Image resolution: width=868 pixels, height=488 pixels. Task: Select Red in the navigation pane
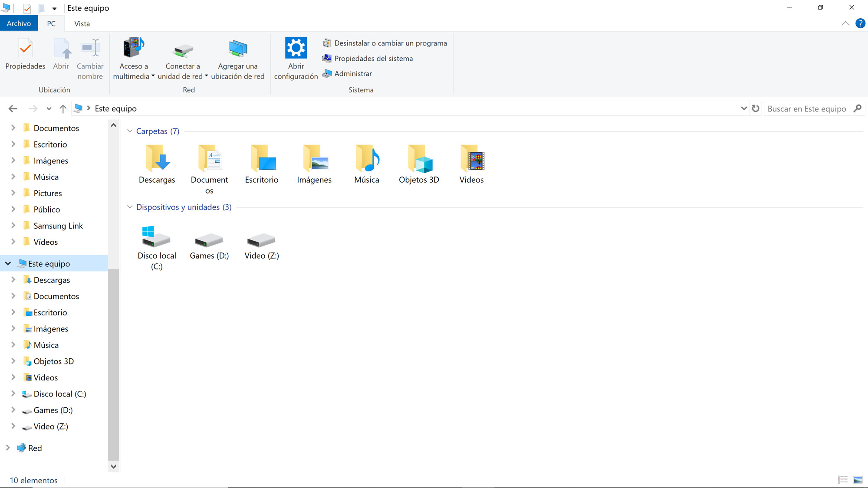(35, 448)
